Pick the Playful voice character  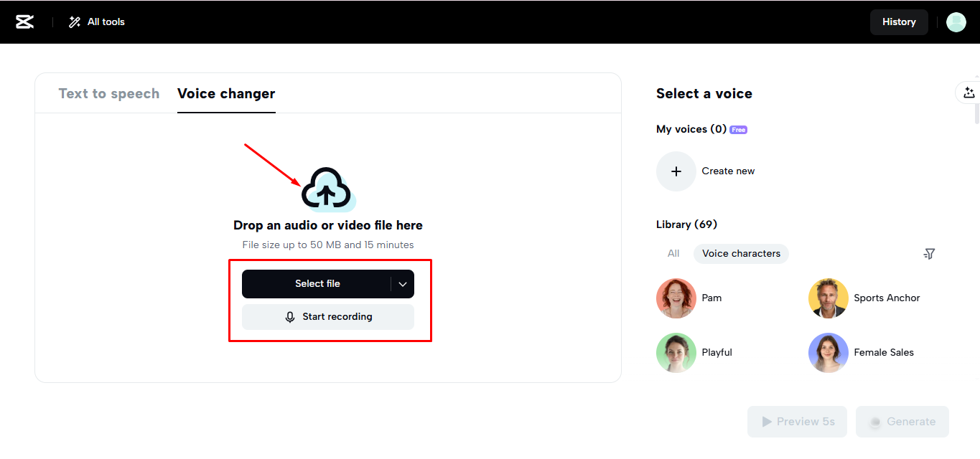(676, 352)
